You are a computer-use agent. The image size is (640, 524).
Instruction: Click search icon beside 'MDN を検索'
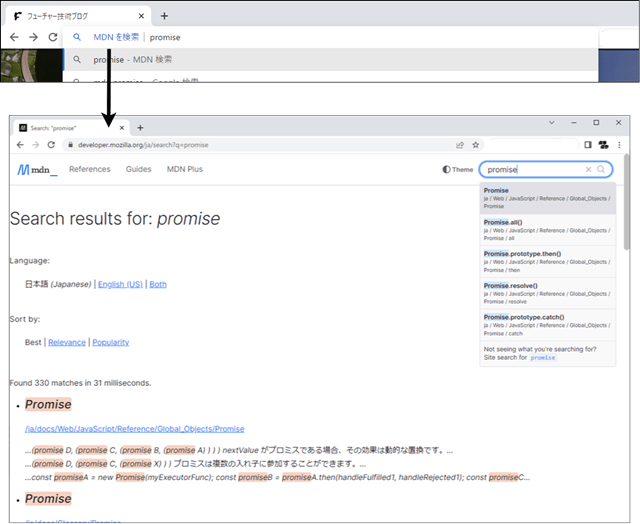click(x=77, y=37)
